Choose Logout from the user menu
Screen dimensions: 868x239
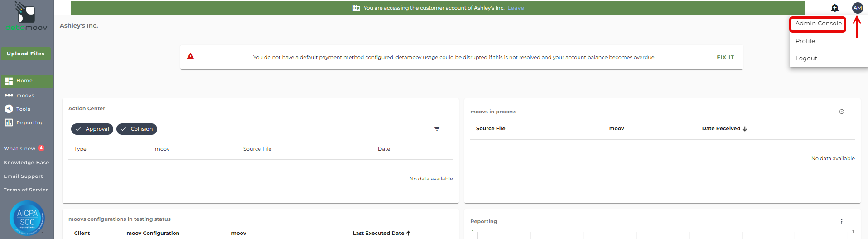point(806,59)
